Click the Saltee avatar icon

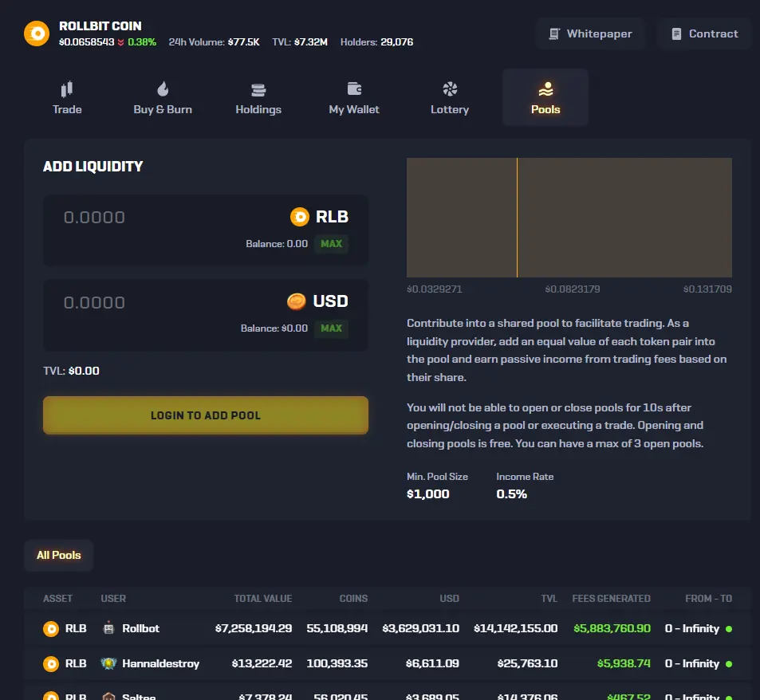coord(108,696)
